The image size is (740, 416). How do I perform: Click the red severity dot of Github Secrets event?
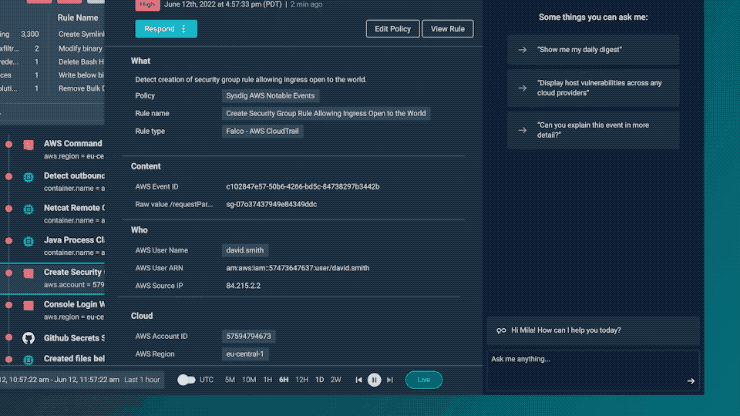[9, 337]
